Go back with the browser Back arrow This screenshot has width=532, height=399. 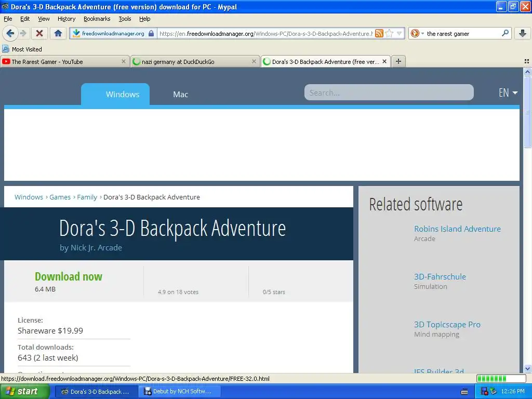click(x=10, y=33)
